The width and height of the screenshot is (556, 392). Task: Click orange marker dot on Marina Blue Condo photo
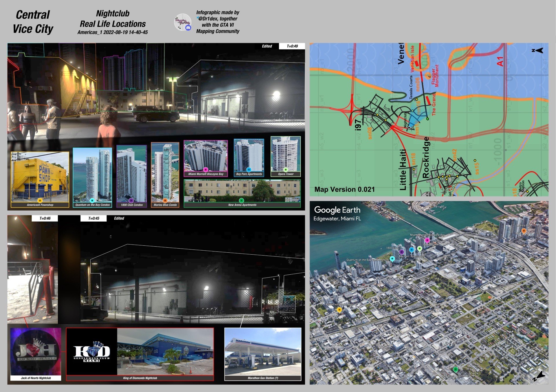click(165, 200)
